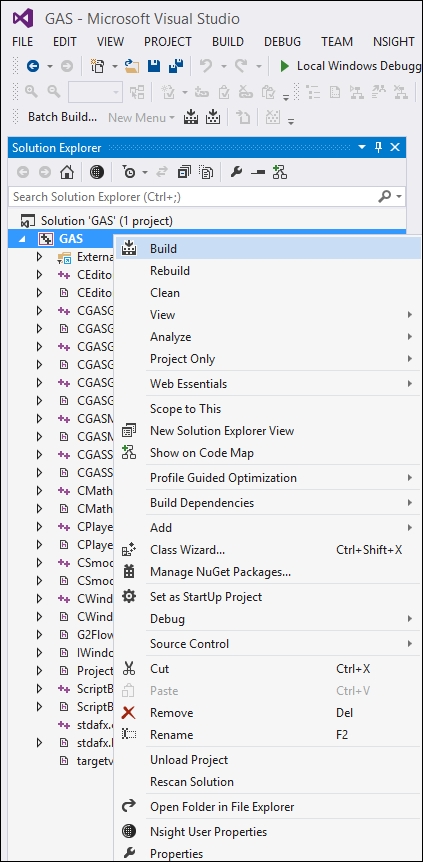Open the DEBUG menu

pos(282,42)
